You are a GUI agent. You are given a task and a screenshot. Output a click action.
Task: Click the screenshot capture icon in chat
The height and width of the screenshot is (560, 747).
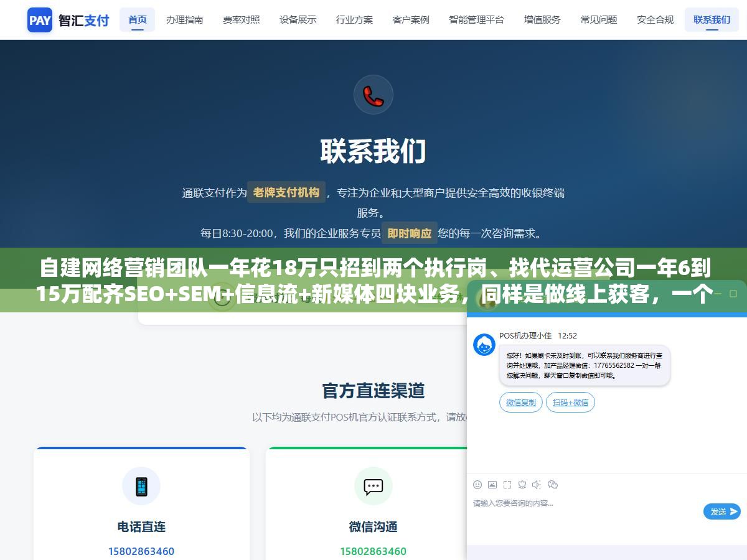507,485
